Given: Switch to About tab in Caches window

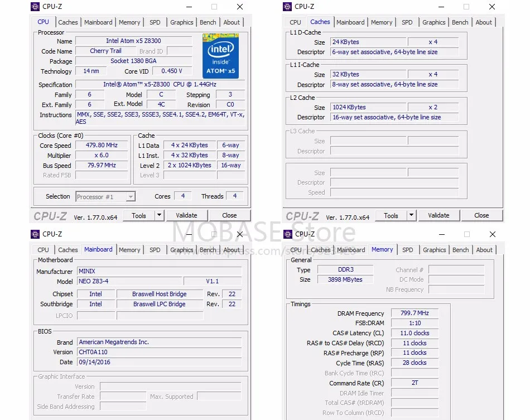Looking at the screenshot, I should coord(484,22).
